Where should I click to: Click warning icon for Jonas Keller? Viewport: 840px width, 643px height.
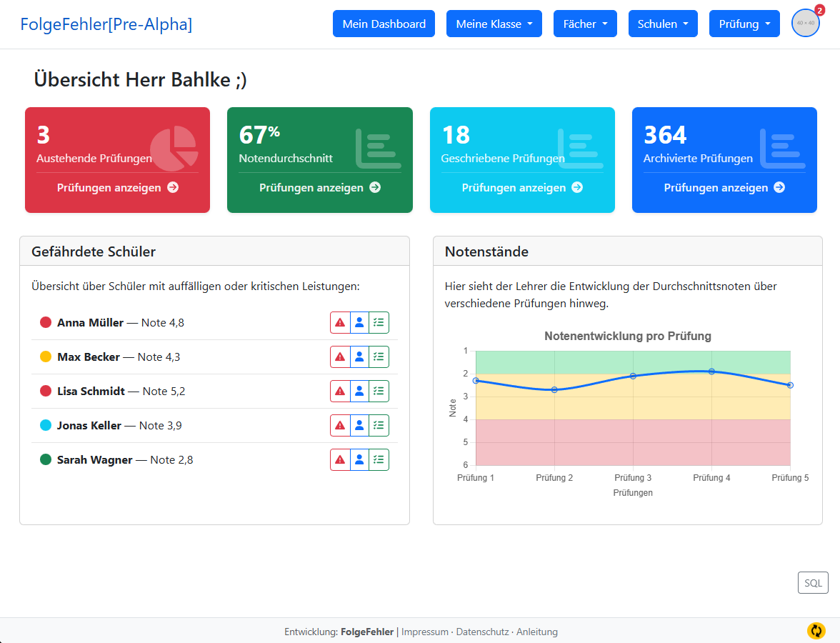click(x=340, y=426)
